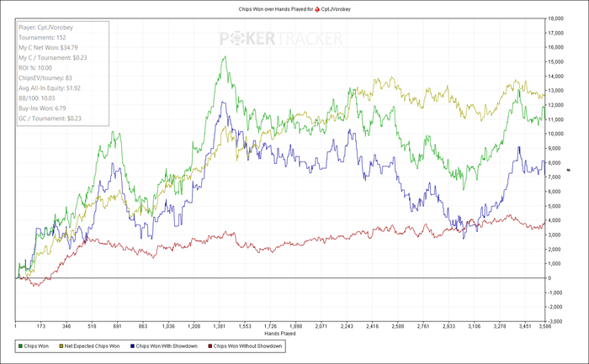Click the red Chips Won Without Showdown swatch
Screen dimensions: 589x364
click(210, 346)
